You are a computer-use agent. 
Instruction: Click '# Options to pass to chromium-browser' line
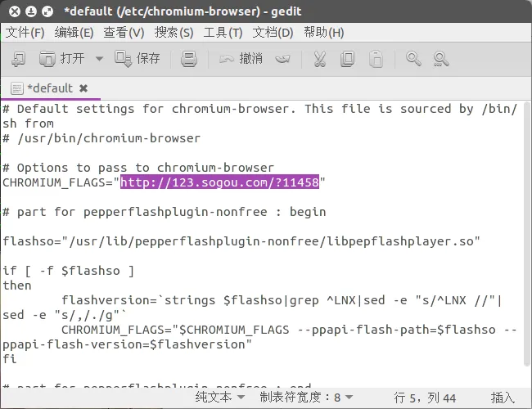coord(138,168)
